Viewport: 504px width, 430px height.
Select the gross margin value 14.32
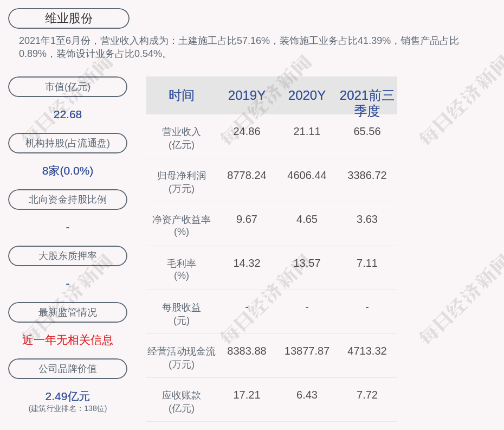[247, 263]
